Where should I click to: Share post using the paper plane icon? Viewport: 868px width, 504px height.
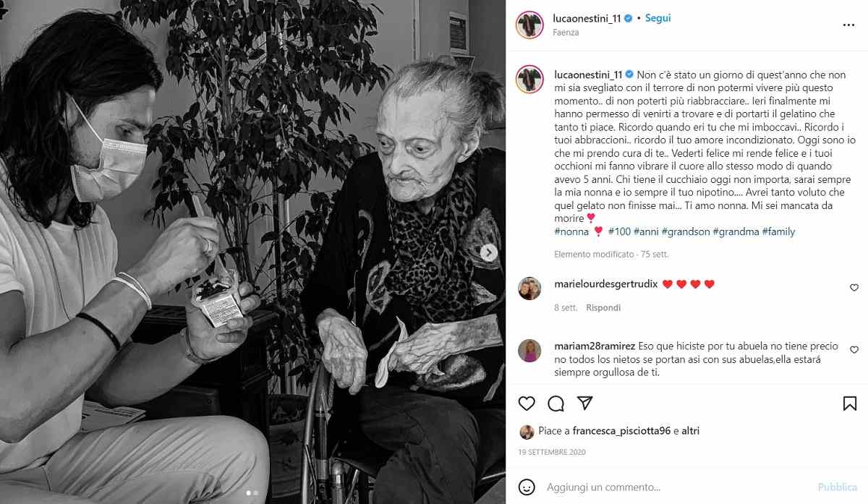click(584, 403)
